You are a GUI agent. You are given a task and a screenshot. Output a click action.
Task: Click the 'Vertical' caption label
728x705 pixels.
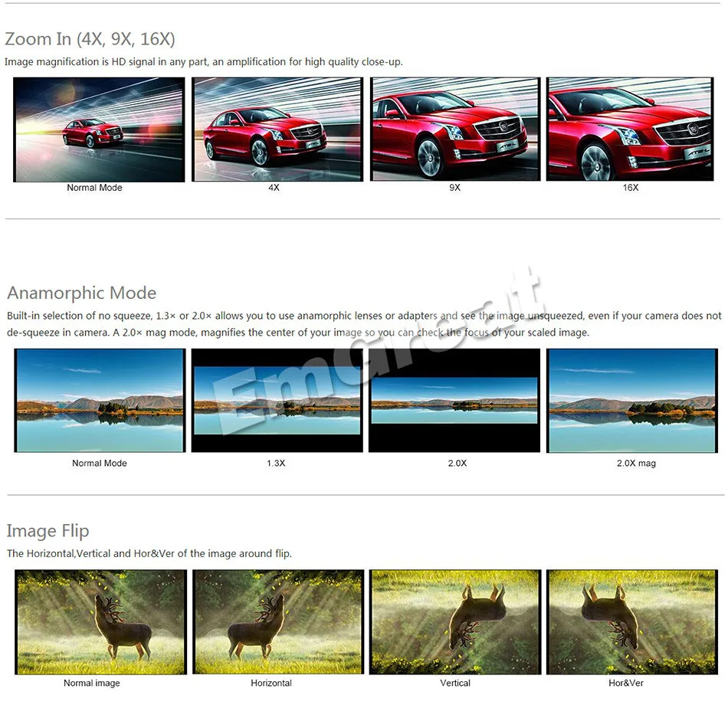click(x=455, y=683)
